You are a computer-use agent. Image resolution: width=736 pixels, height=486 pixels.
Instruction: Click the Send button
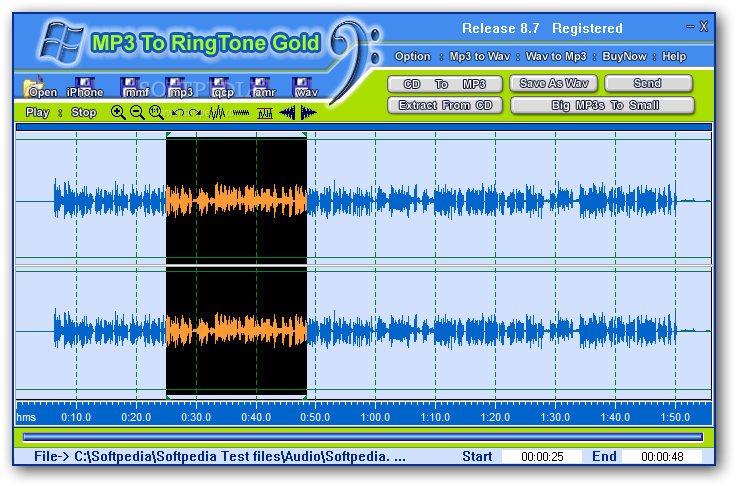(648, 83)
